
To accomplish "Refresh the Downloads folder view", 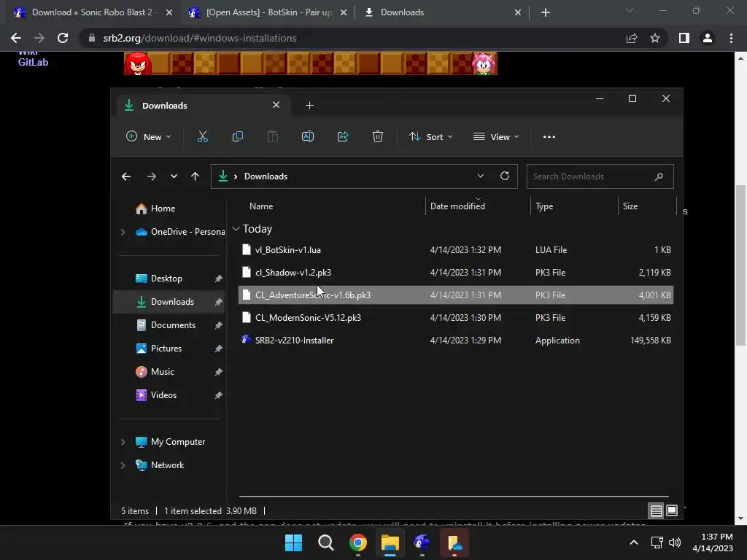I will click(505, 176).
